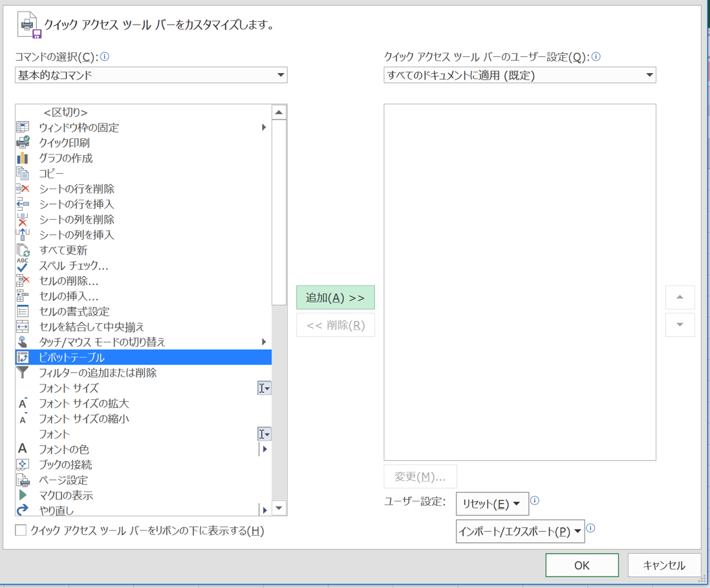710x588 pixels.
Task: Select the シートの列を削除 icon
Action: pyautogui.click(x=23, y=220)
